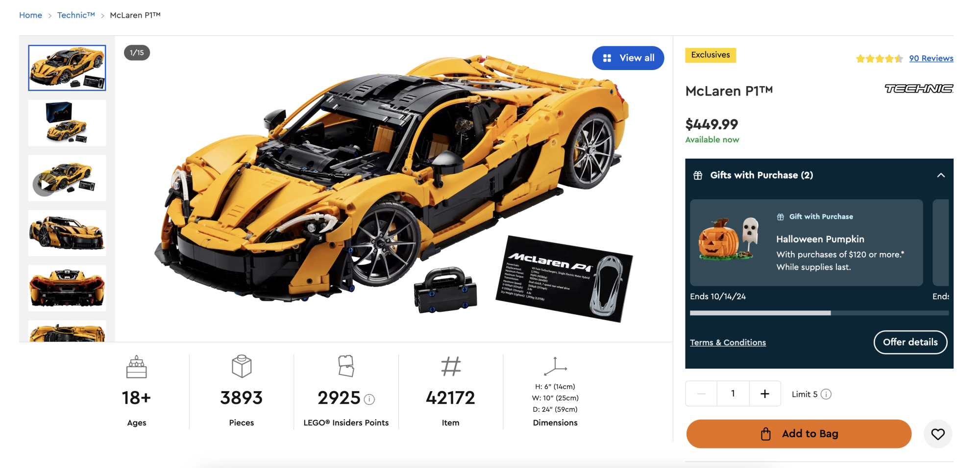Read the 90 Reviews link
This screenshot has height=468, width=980.
(x=931, y=58)
